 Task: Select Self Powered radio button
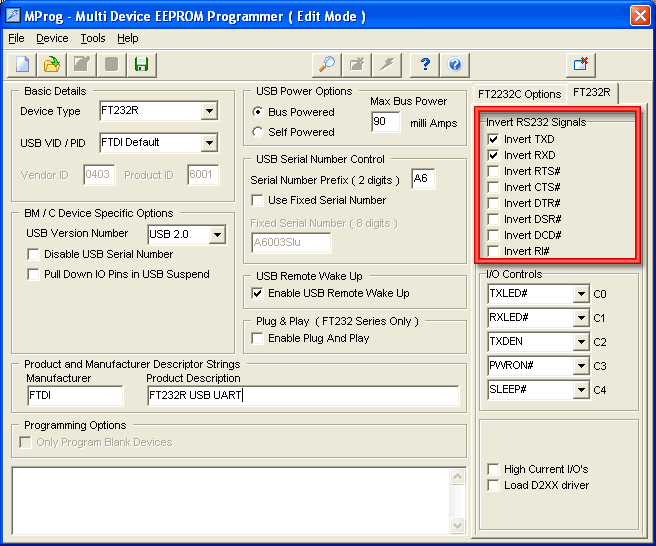pyautogui.click(x=258, y=132)
